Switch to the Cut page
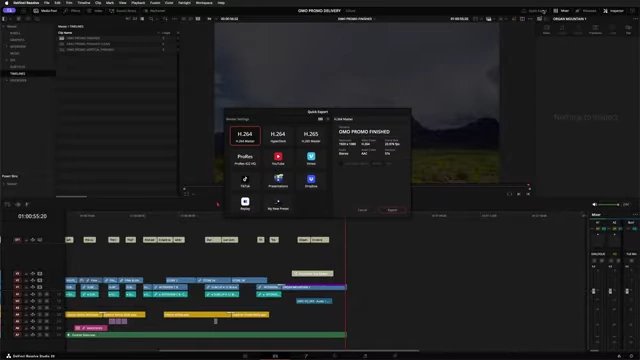This screenshot has height=360, width=640. point(245,356)
